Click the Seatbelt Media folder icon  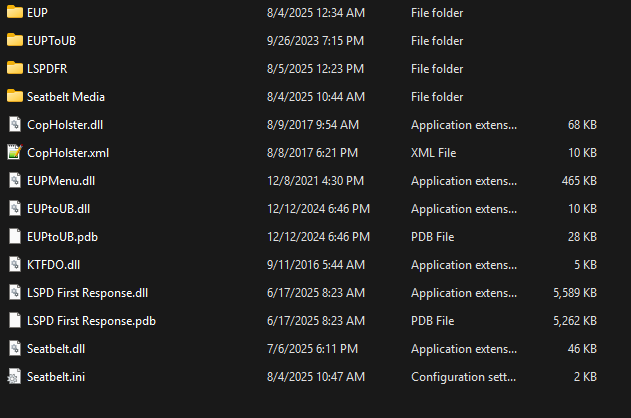tap(14, 97)
